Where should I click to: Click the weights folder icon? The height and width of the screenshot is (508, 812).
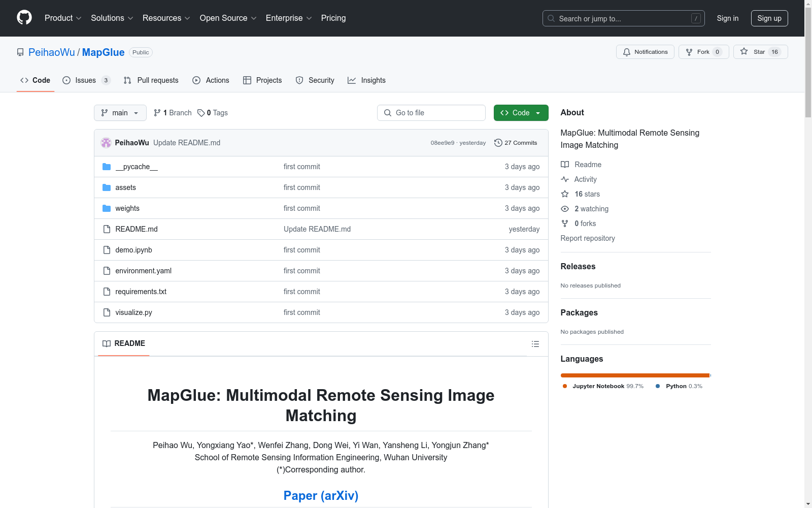coord(107,208)
